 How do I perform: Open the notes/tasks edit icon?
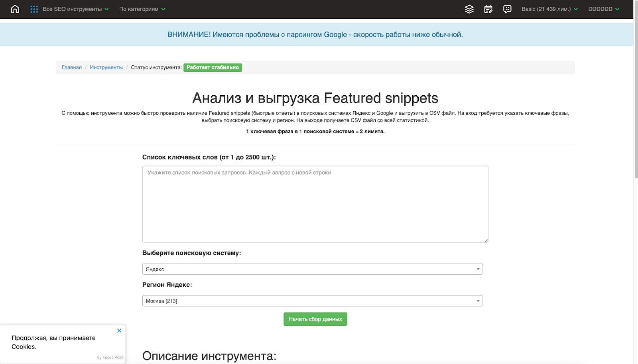pyautogui.click(x=488, y=9)
